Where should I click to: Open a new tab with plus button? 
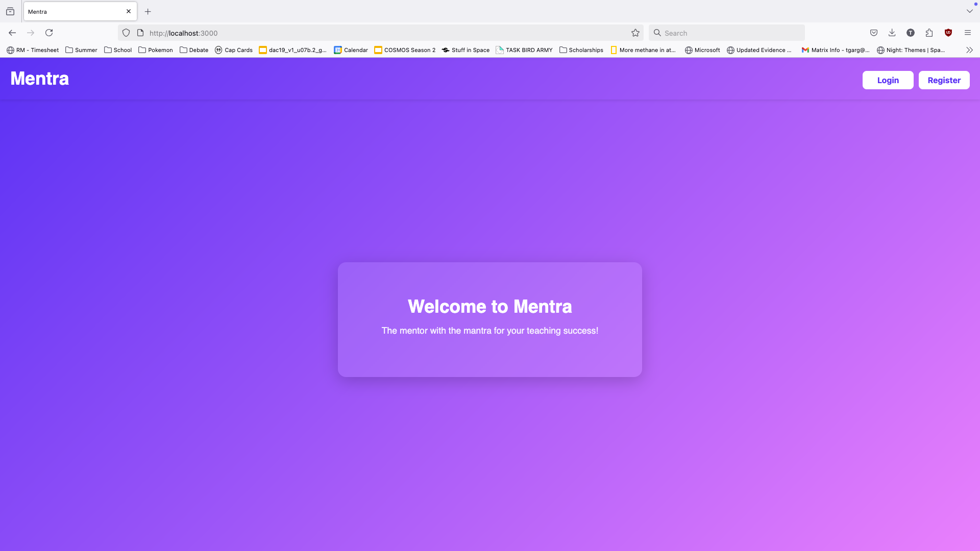tap(148, 11)
